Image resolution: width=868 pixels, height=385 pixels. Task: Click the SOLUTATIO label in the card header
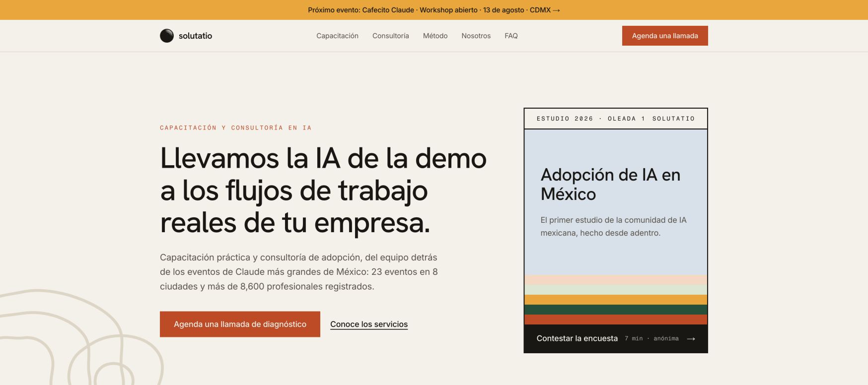point(673,119)
